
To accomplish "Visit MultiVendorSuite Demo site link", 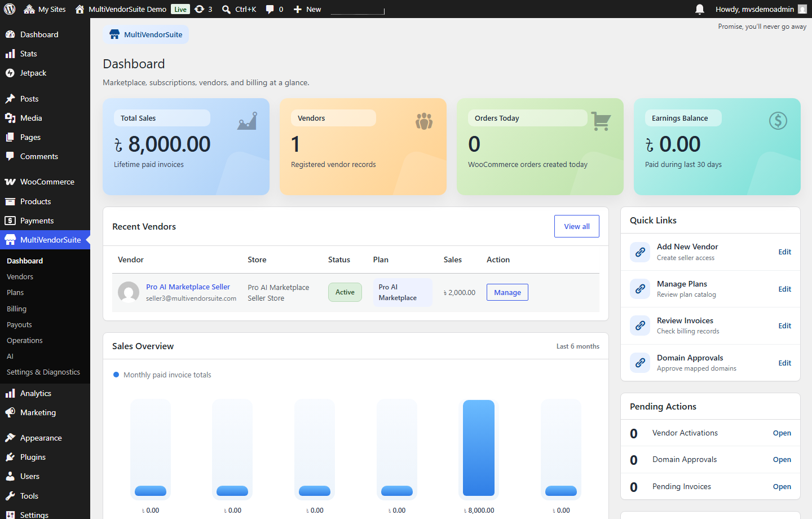I will tap(121, 9).
